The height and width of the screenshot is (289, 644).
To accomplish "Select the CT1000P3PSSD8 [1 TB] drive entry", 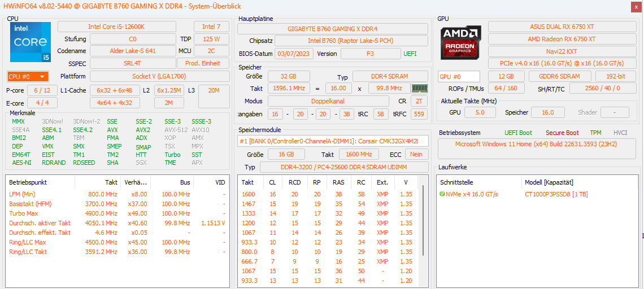I will pos(556,194).
